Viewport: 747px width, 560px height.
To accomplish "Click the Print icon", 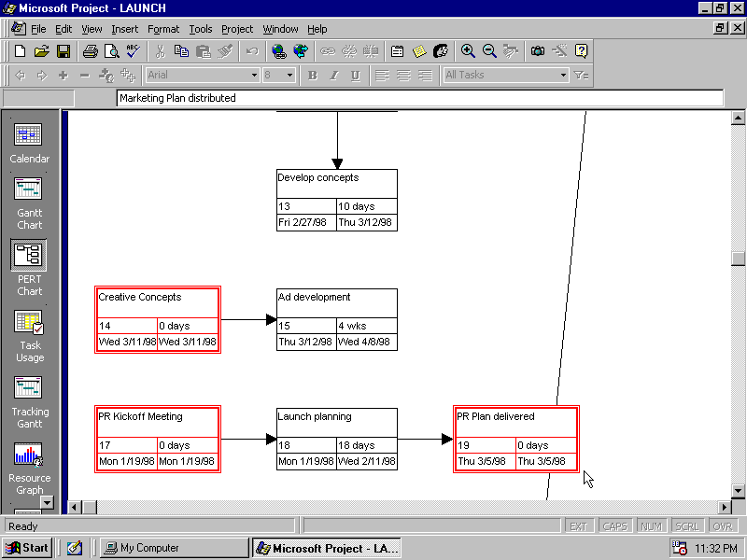I will (x=90, y=51).
